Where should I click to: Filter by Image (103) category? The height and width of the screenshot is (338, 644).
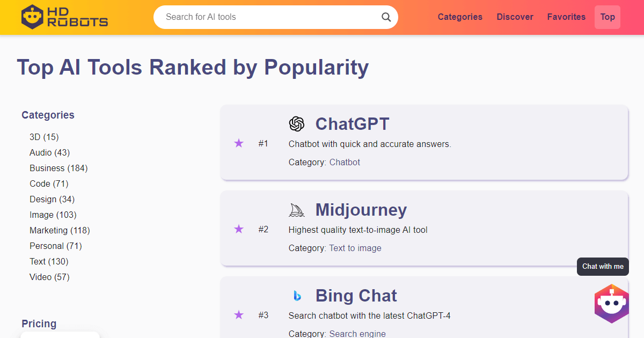[x=53, y=215]
